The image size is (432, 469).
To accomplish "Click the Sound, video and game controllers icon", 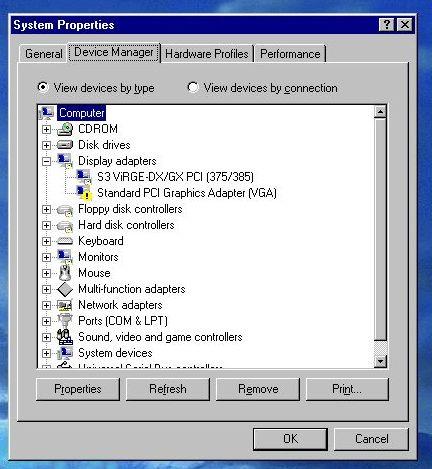I will coord(65,337).
